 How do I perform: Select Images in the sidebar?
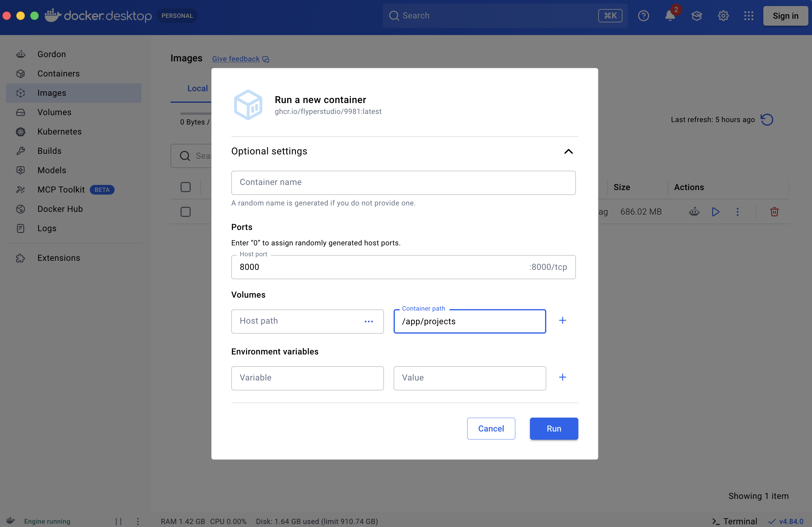[x=73, y=93]
